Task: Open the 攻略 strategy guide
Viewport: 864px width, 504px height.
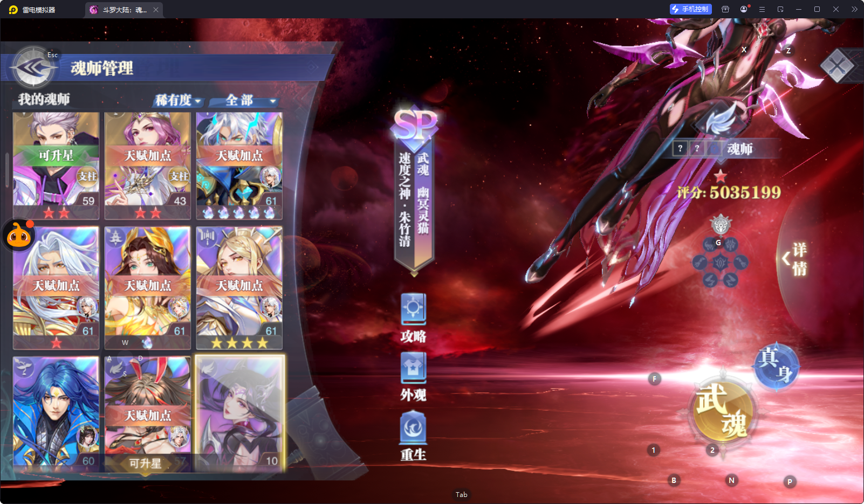Action: click(x=414, y=319)
